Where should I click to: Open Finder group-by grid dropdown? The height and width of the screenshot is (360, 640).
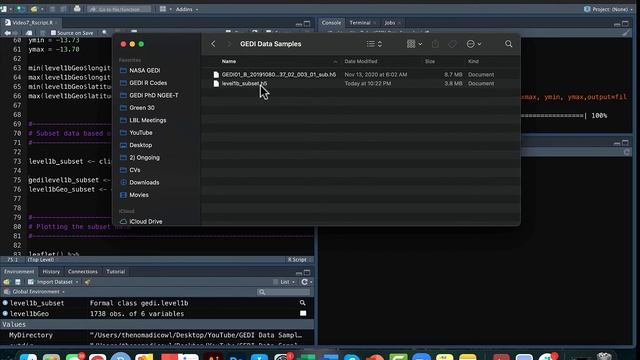[x=414, y=44]
